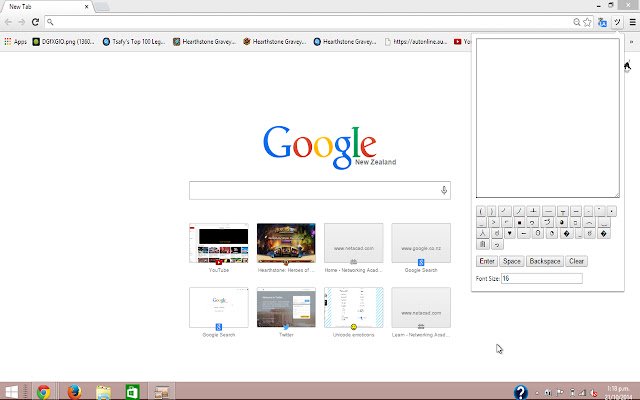Insert the black heart character

tap(509, 233)
